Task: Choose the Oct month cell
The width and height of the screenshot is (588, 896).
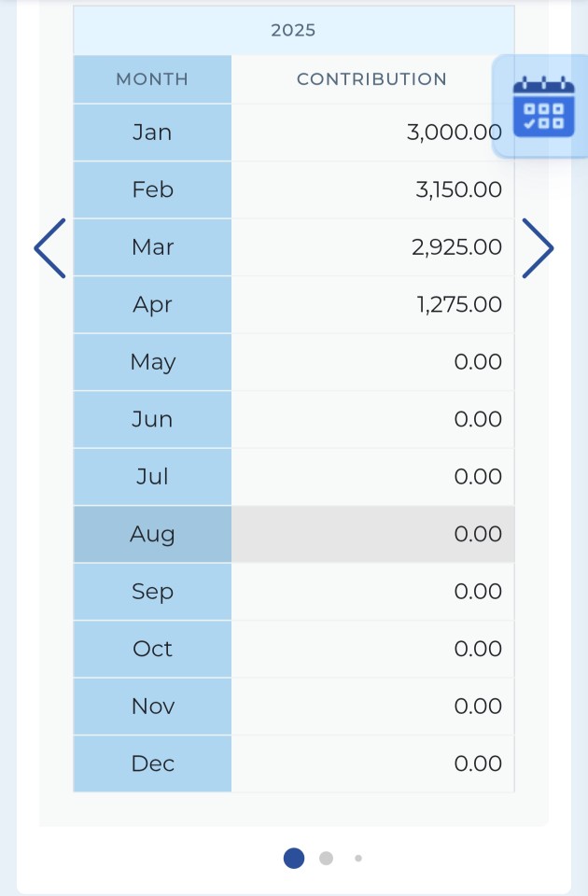Action: pos(152,650)
